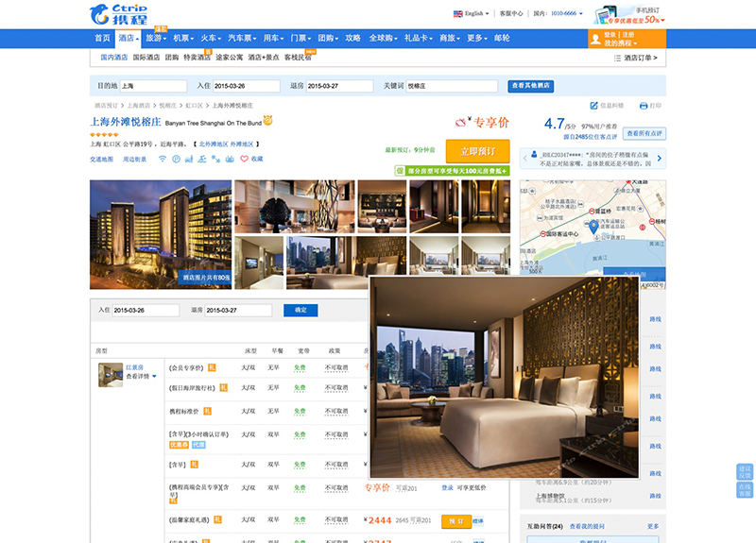The height and width of the screenshot is (543, 756).
Task: Expand the 更多 nav dropdown
Action: click(x=477, y=38)
